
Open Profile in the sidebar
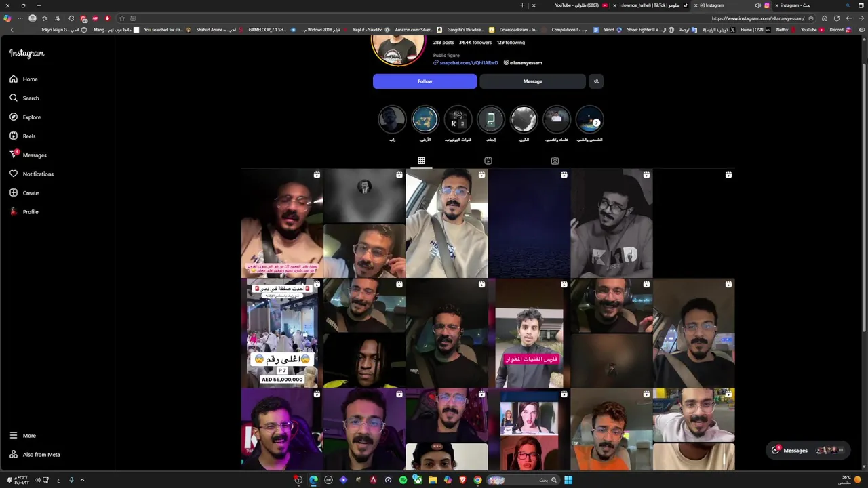[24, 212]
